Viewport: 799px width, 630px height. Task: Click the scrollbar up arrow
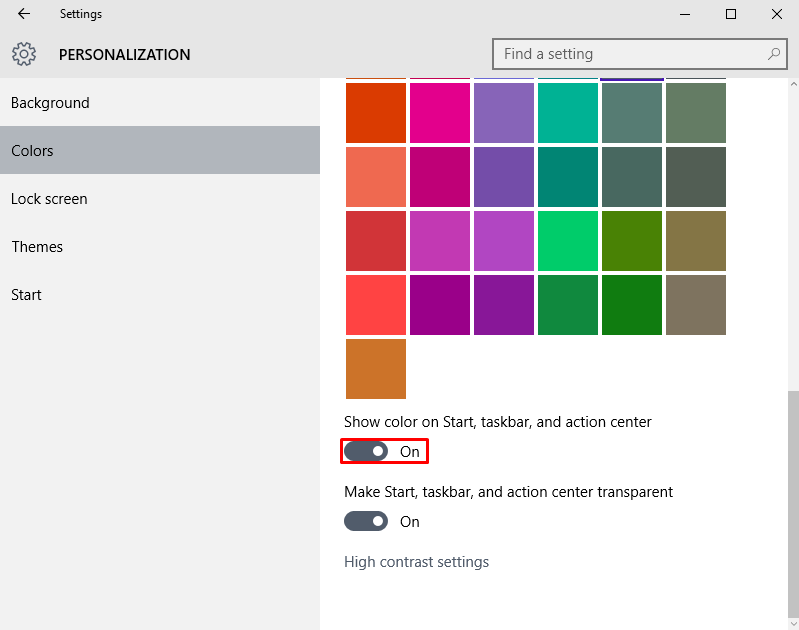(x=793, y=84)
